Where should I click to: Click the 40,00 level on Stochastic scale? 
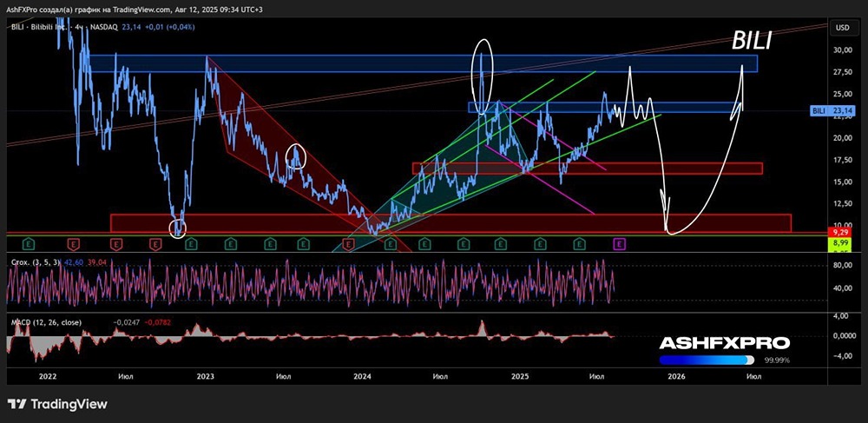tap(844, 288)
